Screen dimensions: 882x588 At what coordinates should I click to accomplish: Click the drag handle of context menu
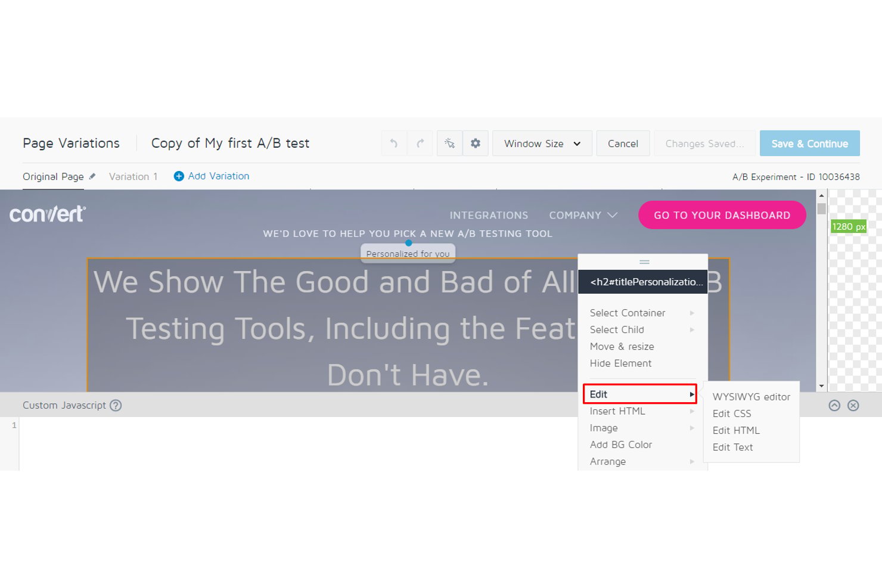[x=644, y=262]
